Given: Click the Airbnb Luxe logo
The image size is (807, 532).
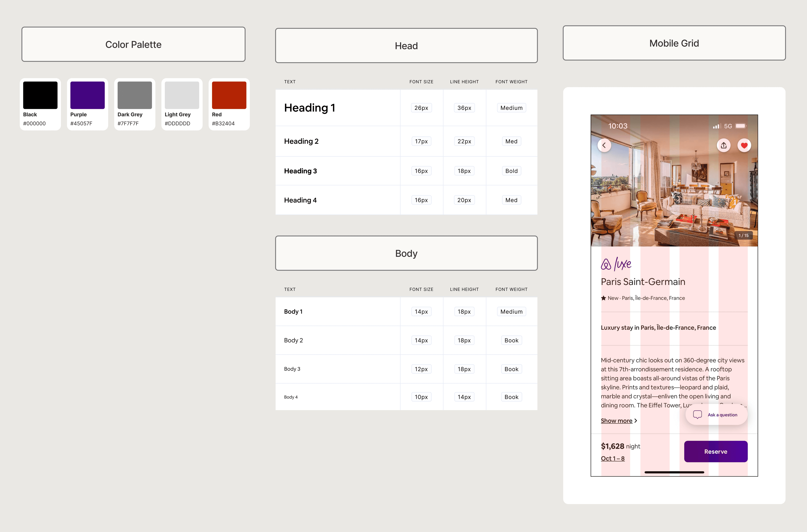Looking at the screenshot, I should coord(616,264).
